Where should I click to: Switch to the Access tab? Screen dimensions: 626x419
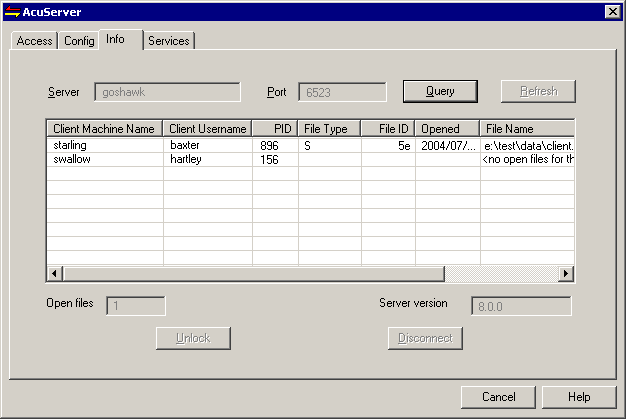tap(35, 41)
